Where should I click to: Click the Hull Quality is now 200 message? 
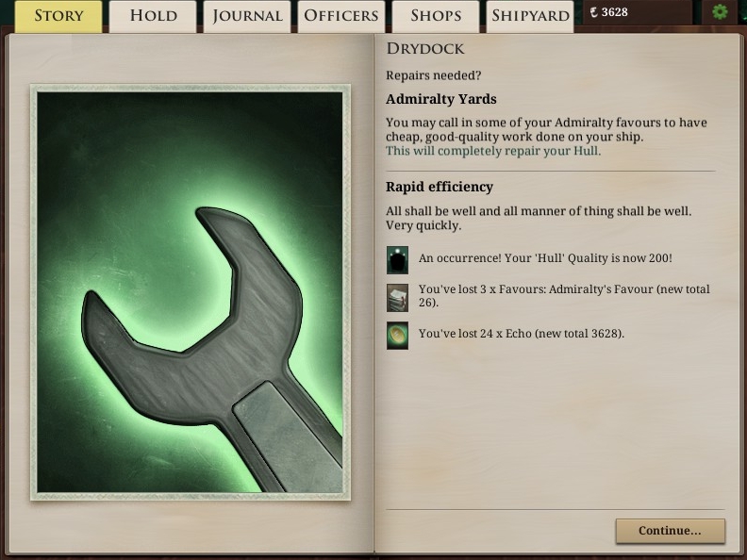[545, 258]
